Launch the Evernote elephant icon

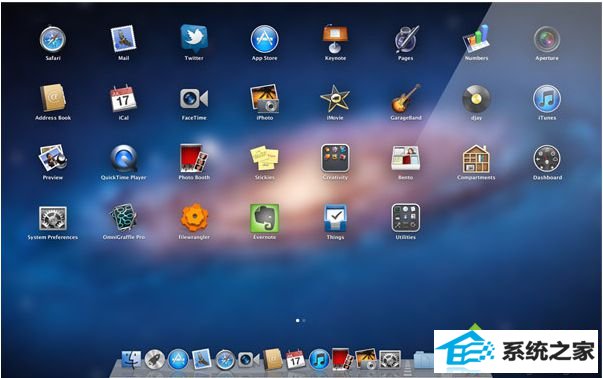[x=265, y=218]
